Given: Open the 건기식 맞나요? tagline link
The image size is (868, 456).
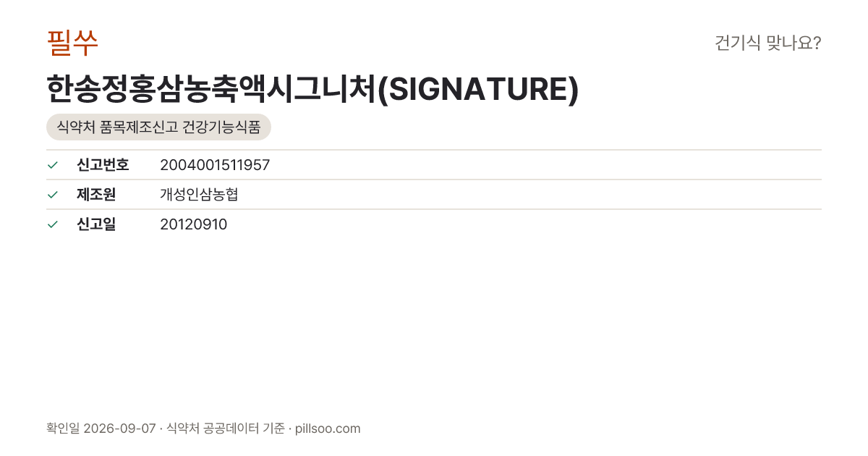Looking at the screenshot, I should pos(767,43).
